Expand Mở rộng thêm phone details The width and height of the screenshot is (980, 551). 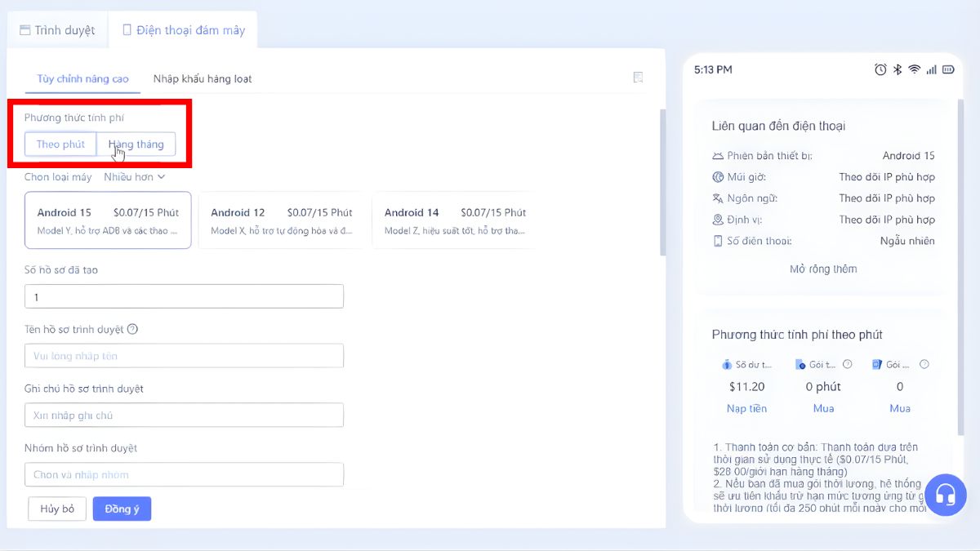[x=823, y=269]
